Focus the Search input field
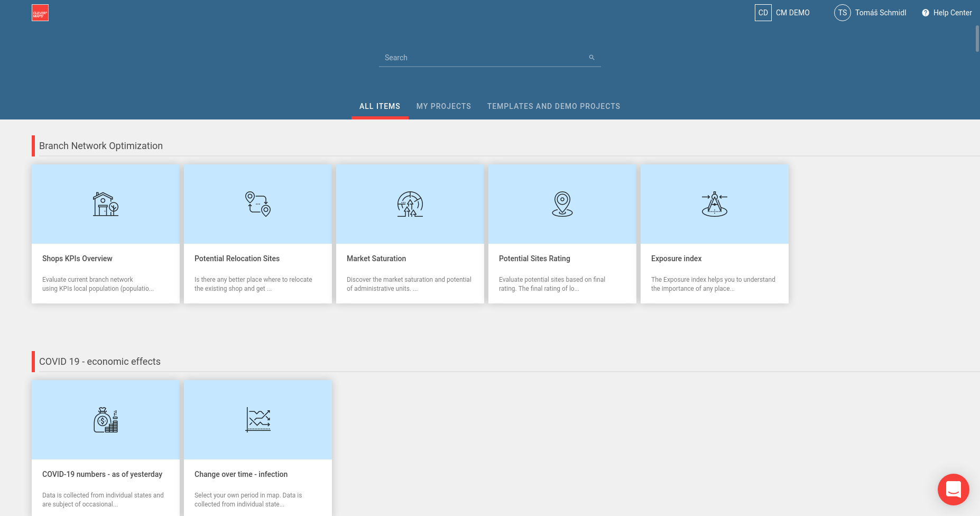980x516 pixels. click(x=481, y=58)
